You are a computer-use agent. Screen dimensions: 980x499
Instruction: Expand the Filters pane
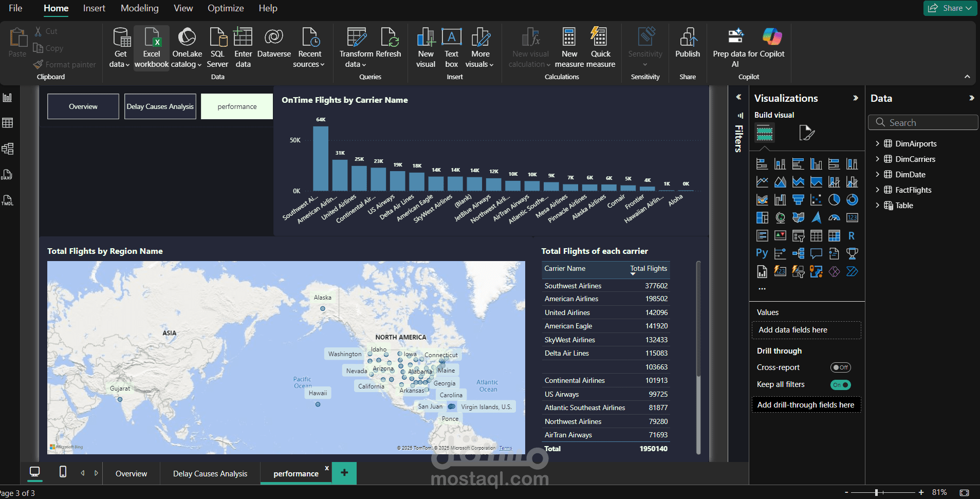738,97
